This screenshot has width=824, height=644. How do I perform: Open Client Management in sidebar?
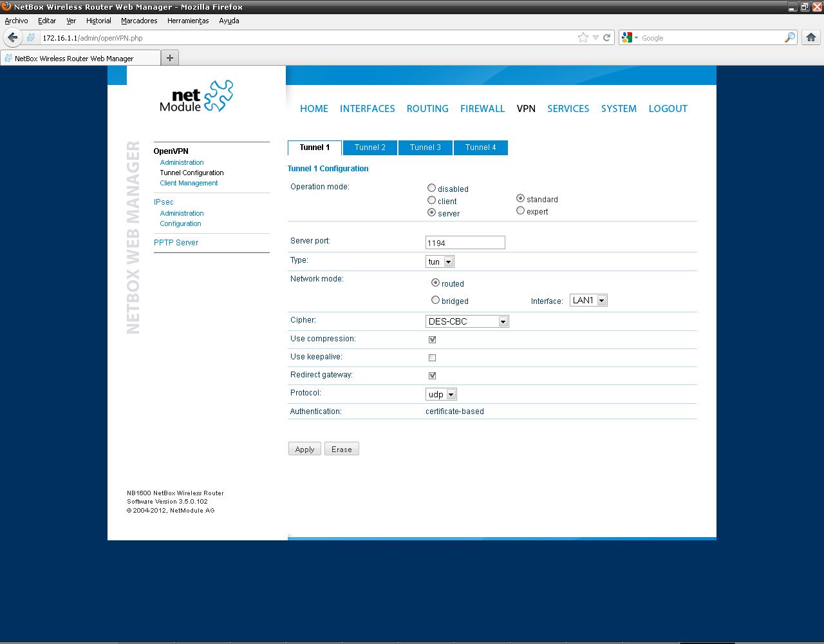[189, 183]
